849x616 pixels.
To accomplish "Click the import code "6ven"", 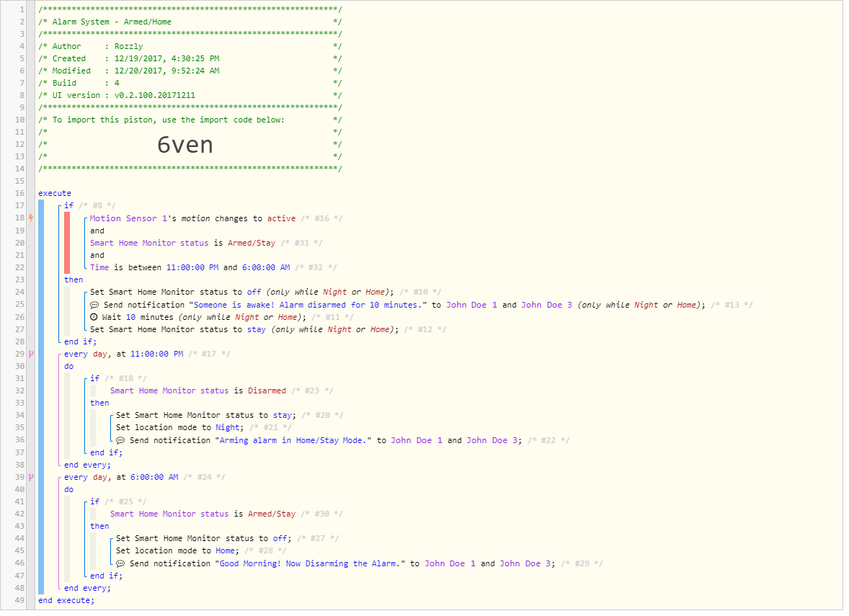I will click(x=185, y=145).
